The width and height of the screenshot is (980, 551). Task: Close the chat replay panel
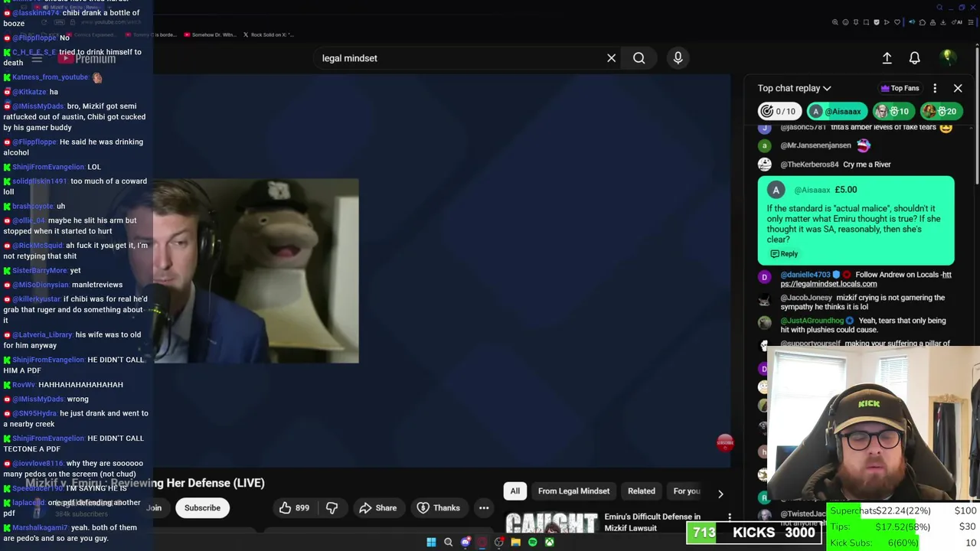click(x=958, y=88)
